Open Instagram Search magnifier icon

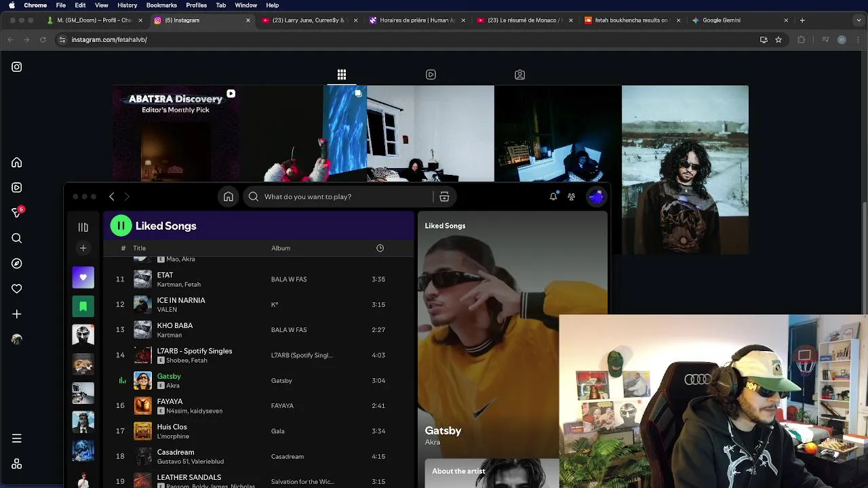click(17, 239)
